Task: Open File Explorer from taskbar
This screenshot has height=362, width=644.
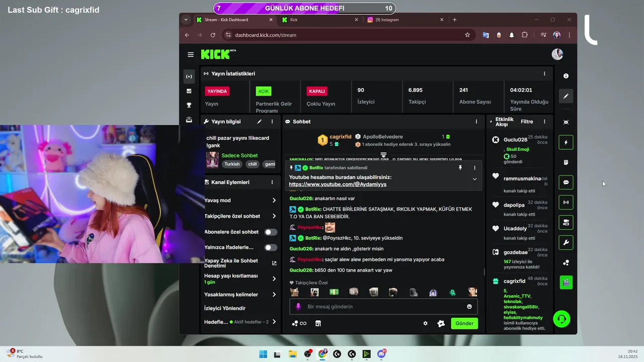Action: [x=292, y=354]
